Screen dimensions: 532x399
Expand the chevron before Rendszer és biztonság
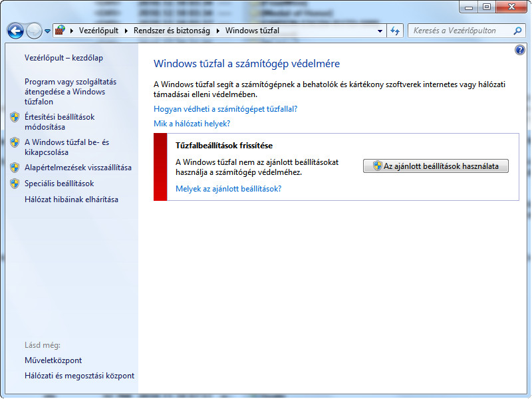click(126, 31)
